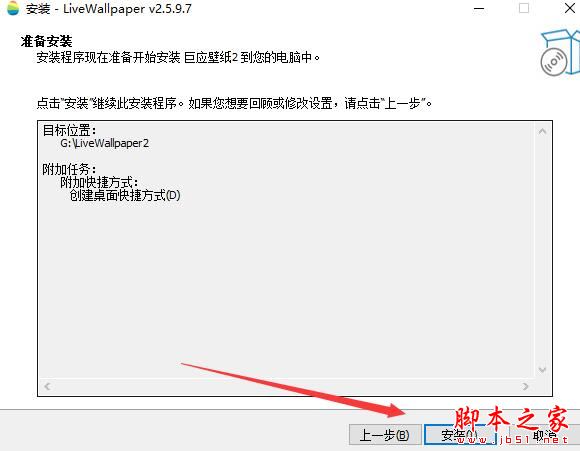The width and height of the screenshot is (580, 451).
Task: Click the scroll down arrow in summary box
Action: pos(542,369)
